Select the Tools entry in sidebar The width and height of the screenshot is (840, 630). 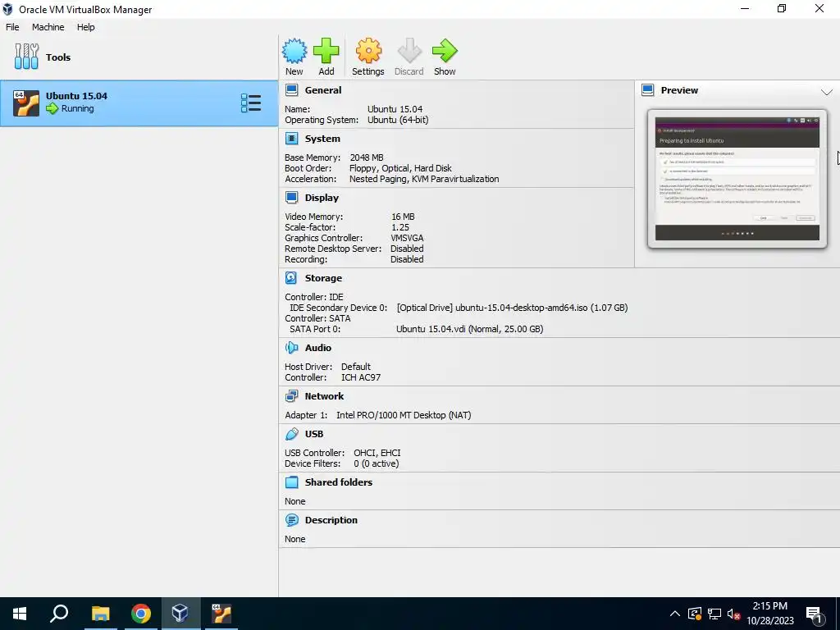click(x=139, y=57)
